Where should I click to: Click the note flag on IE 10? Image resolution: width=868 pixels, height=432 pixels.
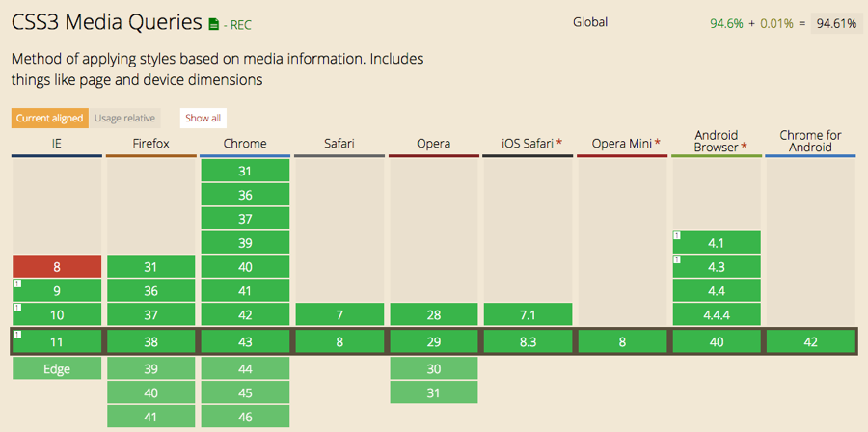pyautogui.click(x=17, y=308)
